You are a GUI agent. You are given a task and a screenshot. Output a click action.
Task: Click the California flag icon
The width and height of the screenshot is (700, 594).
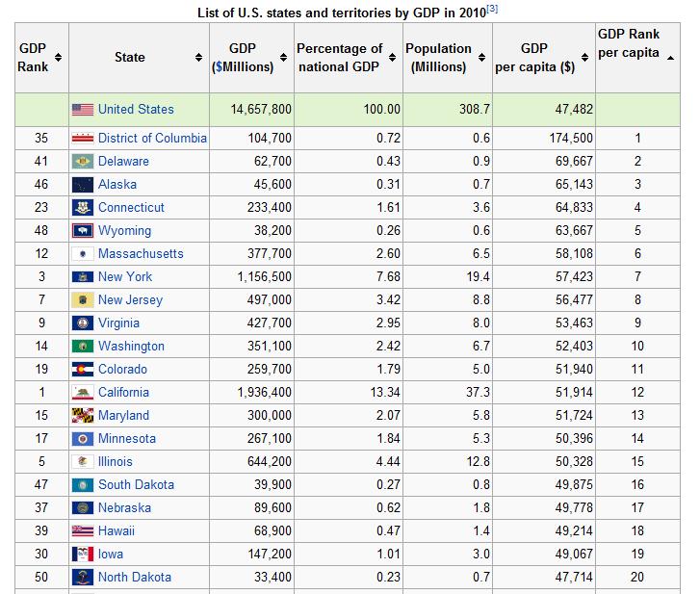[x=83, y=392]
